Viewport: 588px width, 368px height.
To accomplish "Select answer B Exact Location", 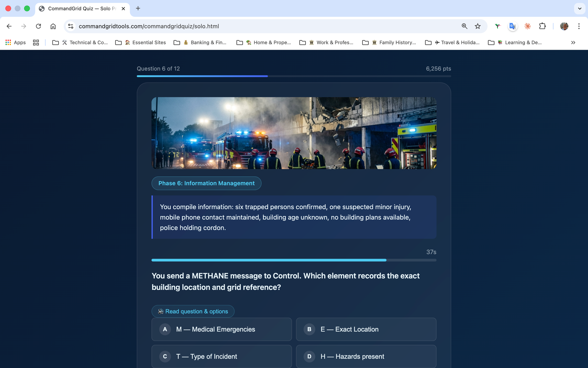I will (366, 329).
